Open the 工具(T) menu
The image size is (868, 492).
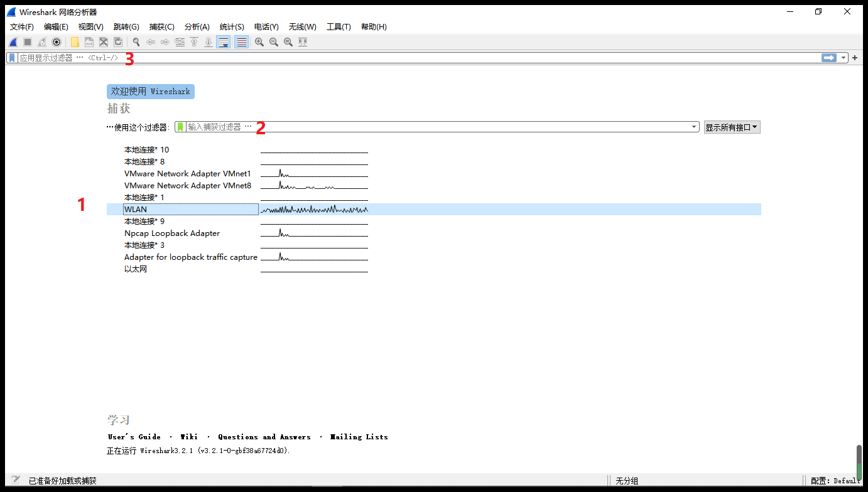pos(339,27)
